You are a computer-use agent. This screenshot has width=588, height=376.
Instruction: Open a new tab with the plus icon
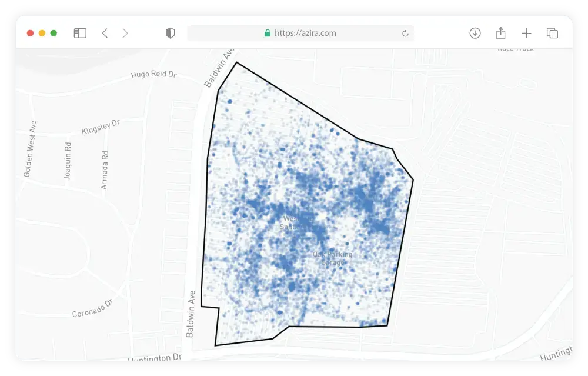click(x=527, y=33)
